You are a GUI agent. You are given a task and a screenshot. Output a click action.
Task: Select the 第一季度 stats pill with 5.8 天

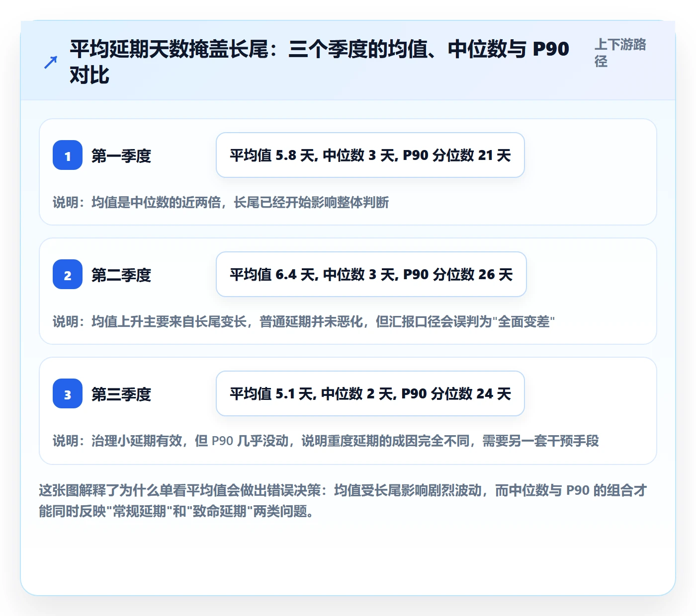[x=370, y=155]
